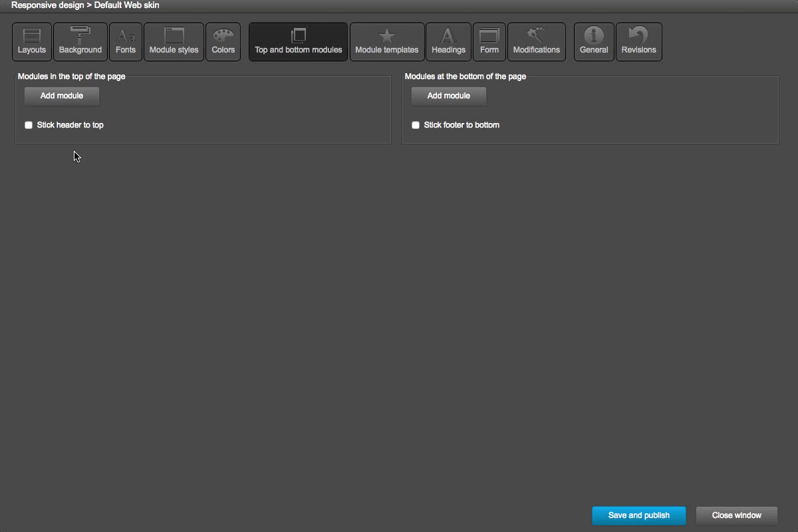Open the Revisions history icon
This screenshot has height=532, width=798.
[x=638, y=41]
